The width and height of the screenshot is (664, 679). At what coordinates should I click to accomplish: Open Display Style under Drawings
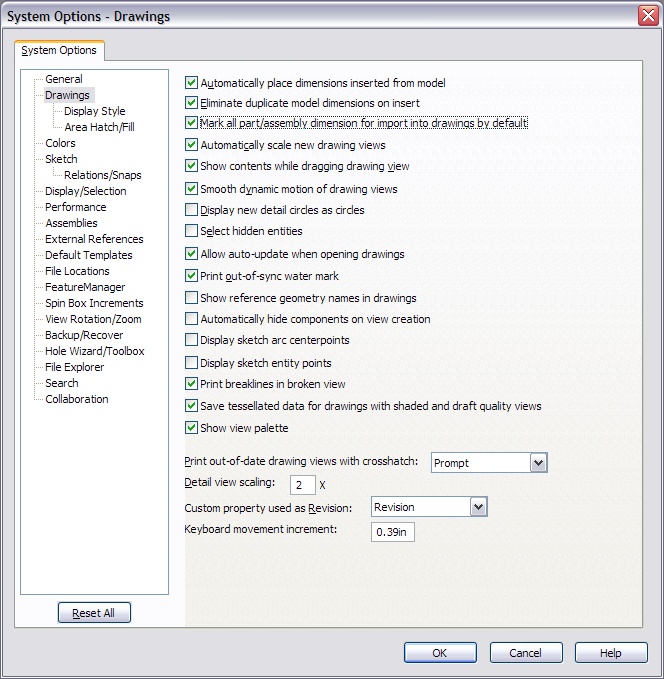[95, 111]
